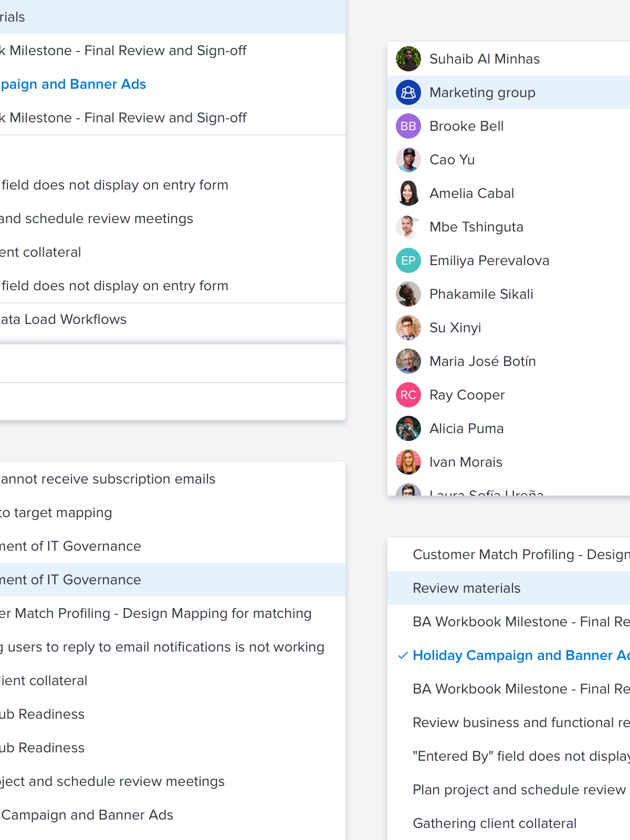This screenshot has height=840, width=630.
Task: Open the Holiday Campaign and Banner Ads link
Action: 72,84
